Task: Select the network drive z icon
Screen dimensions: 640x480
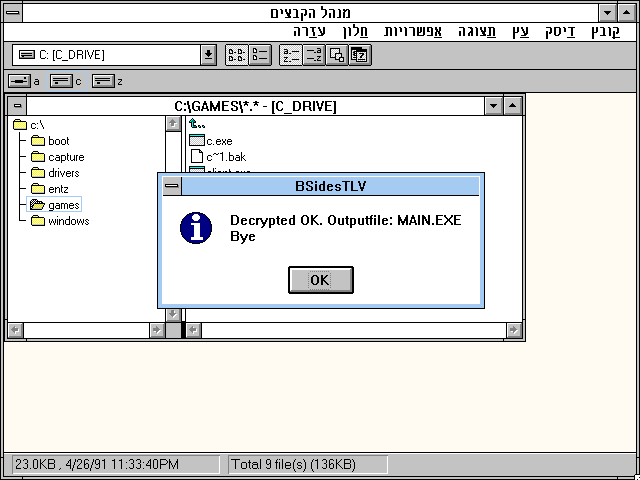Action: click(103, 81)
